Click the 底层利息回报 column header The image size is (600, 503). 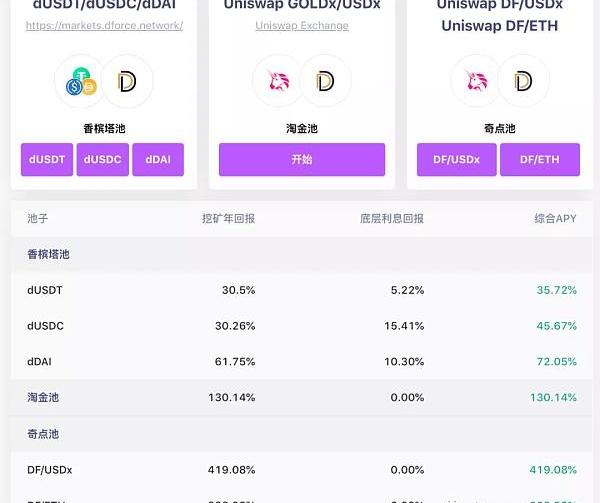click(x=391, y=218)
